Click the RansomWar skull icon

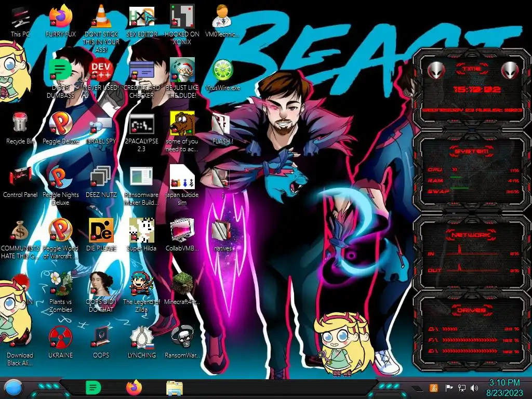tap(182, 342)
